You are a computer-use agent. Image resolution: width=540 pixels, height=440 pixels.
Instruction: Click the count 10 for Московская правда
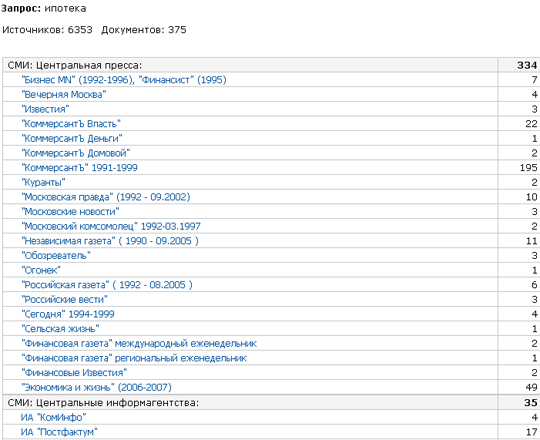pos(531,197)
